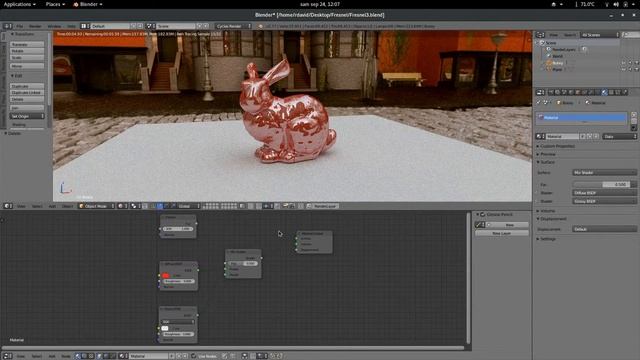Click the Duplicate Linked button
The width and height of the screenshot is (640, 360).
pyautogui.click(x=27, y=93)
